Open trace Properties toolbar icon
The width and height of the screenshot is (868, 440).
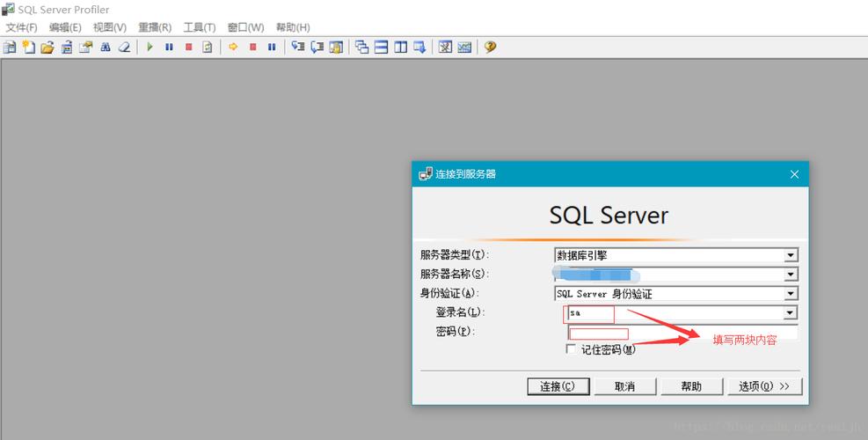86,48
